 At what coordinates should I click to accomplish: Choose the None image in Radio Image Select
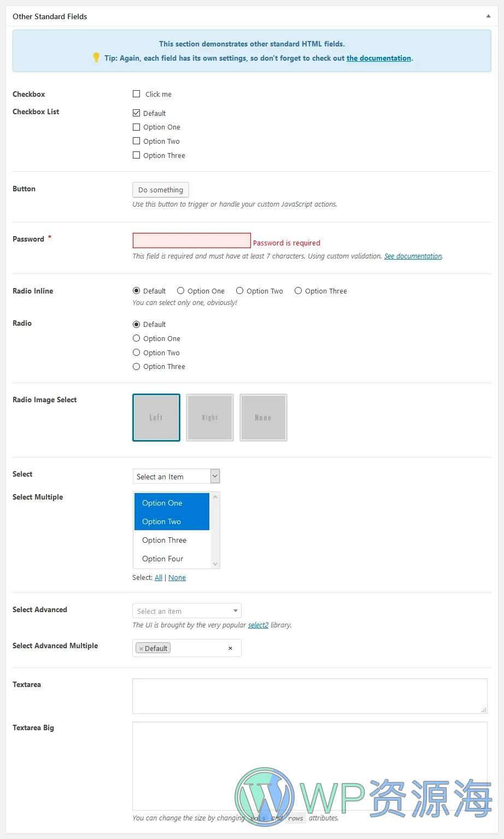(263, 417)
